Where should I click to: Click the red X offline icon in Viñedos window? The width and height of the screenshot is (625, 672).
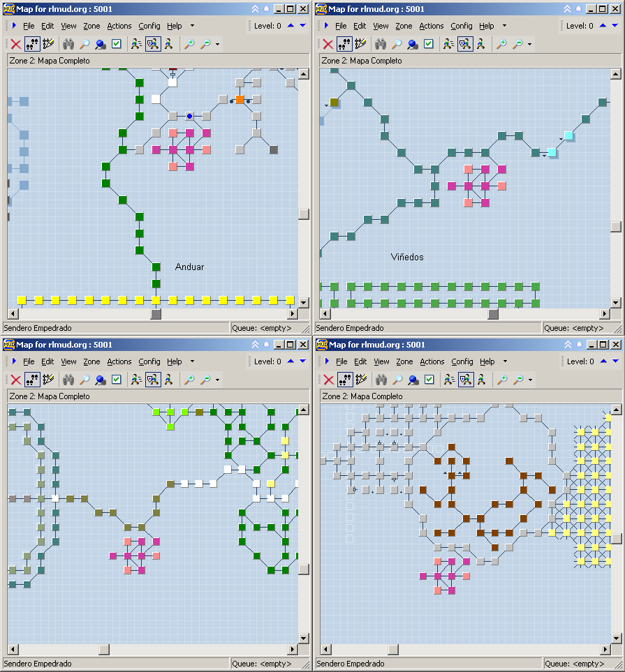click(328, 44)
